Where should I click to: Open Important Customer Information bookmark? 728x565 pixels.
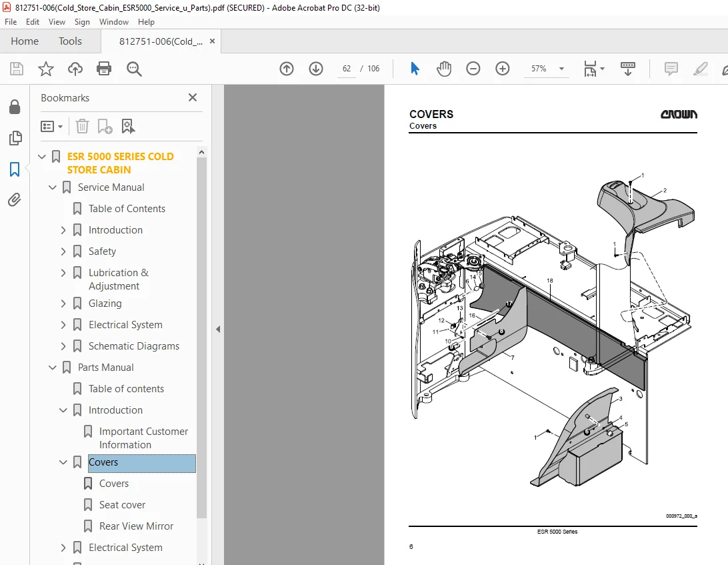[x=143, y=438]
